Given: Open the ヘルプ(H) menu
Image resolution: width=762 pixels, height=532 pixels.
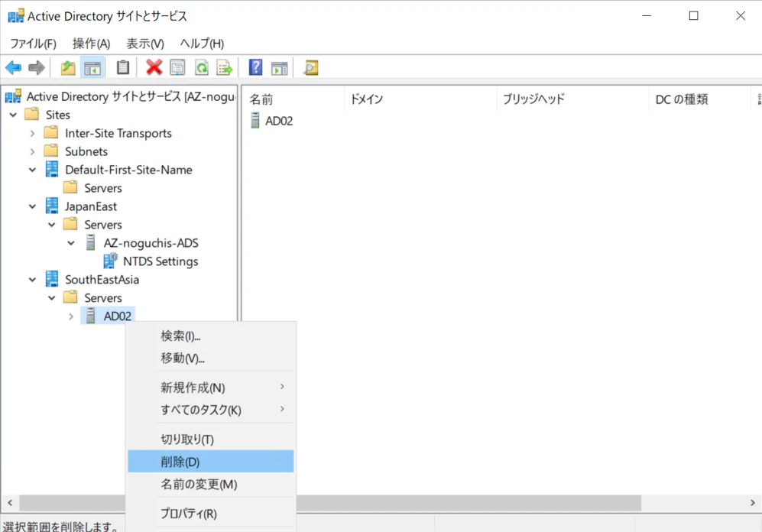Looking at the screenshot, I should [x=202, y=44].
